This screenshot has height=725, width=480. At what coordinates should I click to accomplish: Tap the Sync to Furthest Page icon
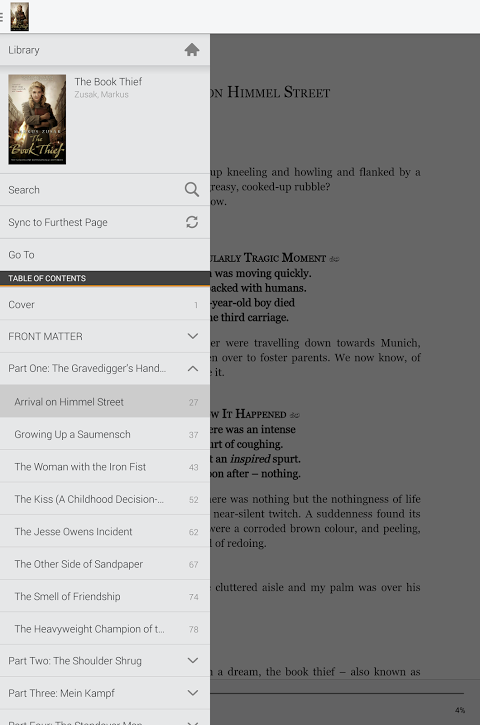tap(192, 222)
